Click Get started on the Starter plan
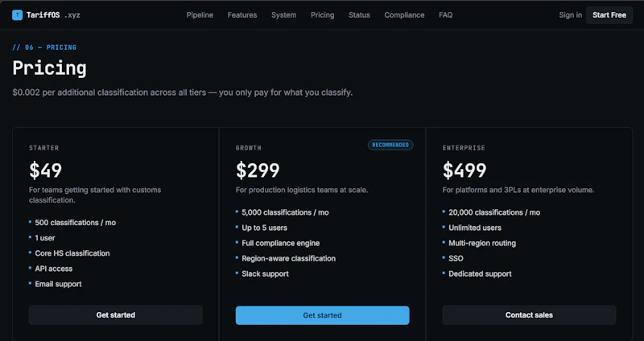 click(x=116, y=315)
